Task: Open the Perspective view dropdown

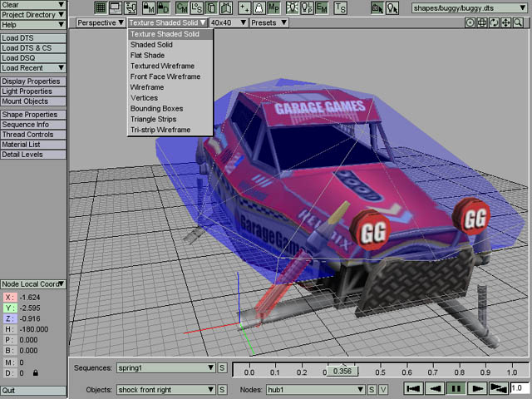Action: [101, 22]
